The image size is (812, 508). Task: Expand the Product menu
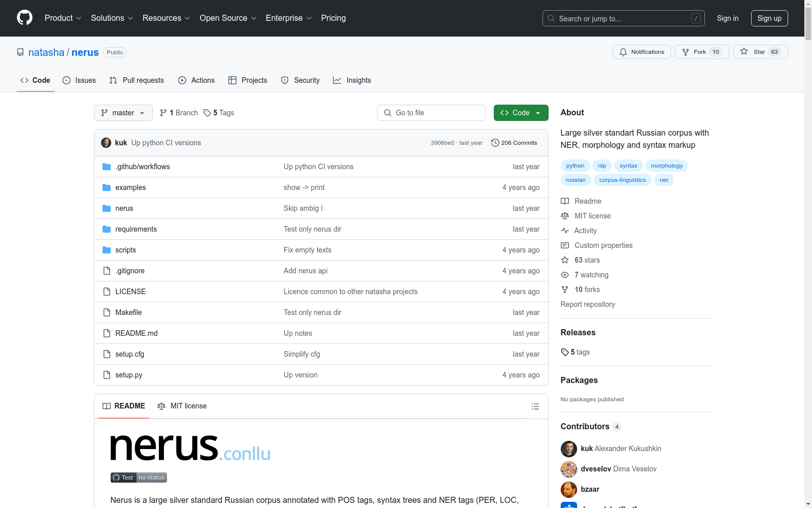point(63,18)
